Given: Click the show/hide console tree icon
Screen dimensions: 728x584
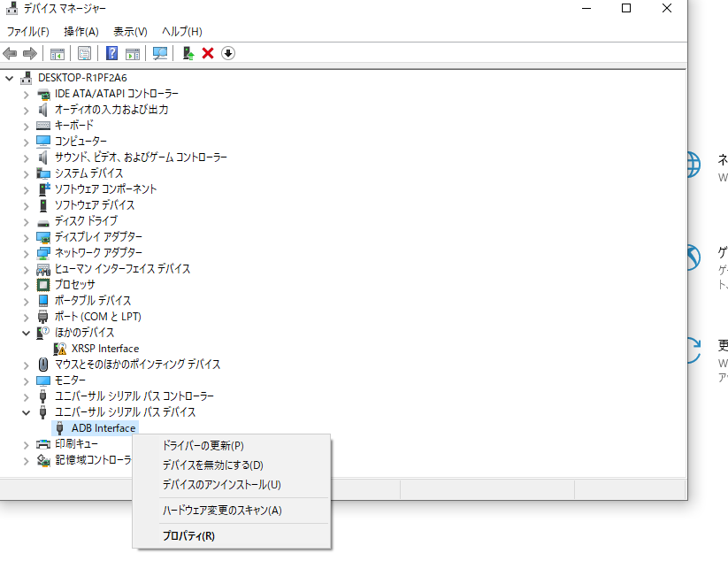Looking at the screenshot, I should click(57, 53).
